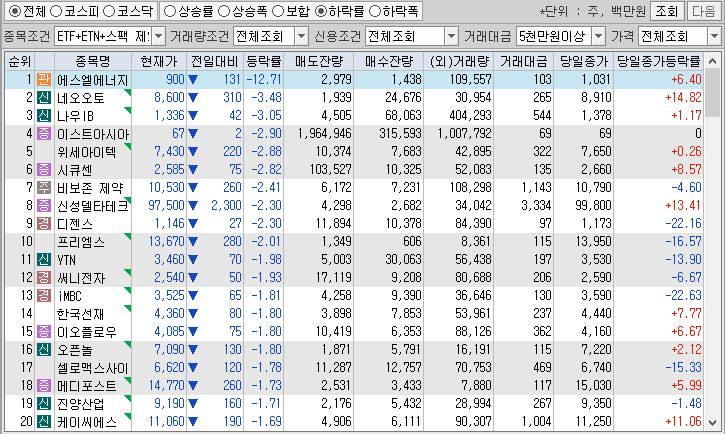Screen dimensions: 725x434
Task: Click the green corner marker on 위세아이텍
Action: coord(128,147)
